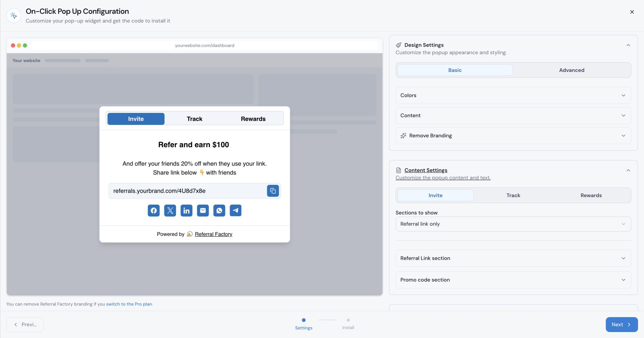
Task: Expand the Colors section
Action: (513, 95)
